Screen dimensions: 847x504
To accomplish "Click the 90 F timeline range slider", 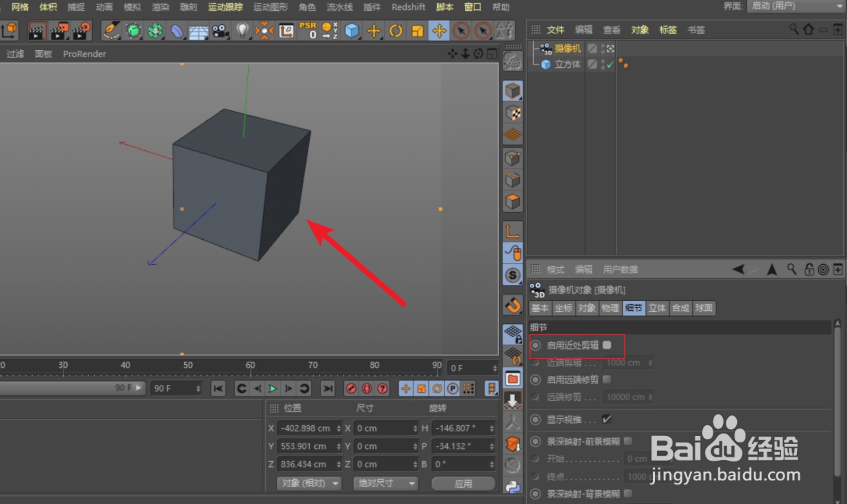I will coord(73,388).
